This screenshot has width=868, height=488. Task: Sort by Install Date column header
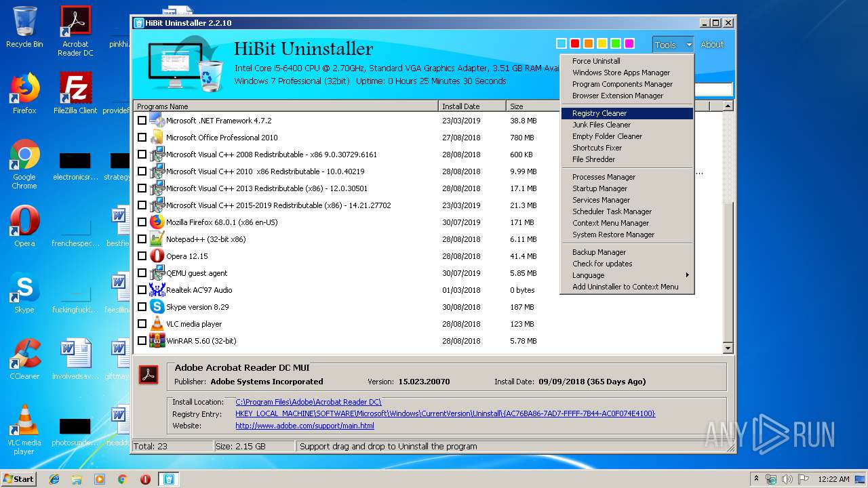(473, 106)
